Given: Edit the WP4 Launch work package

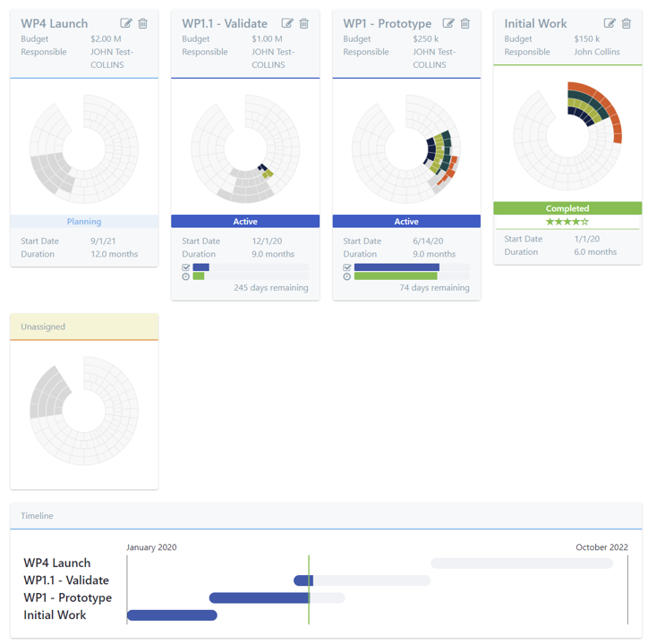Looking at the screenshot, I should tap(126, 23).
